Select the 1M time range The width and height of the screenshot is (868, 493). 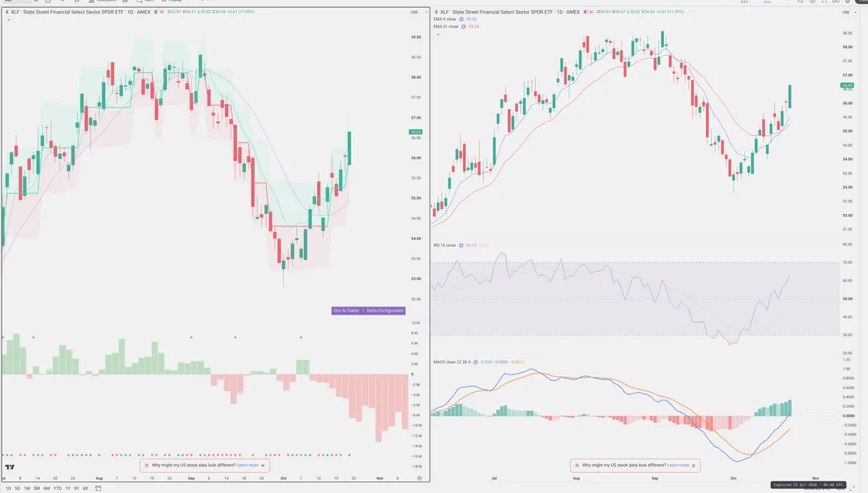pos(27,489)
